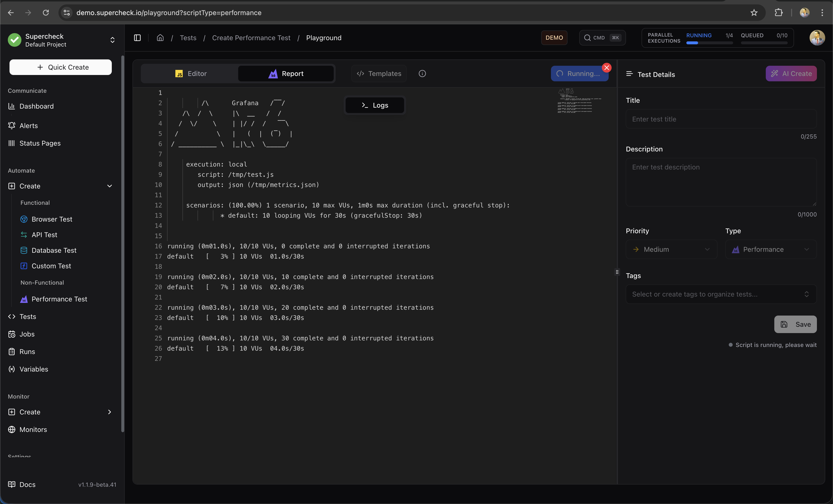Change the Priority from Medium
The height and width of the screenshot is (504, 833).
point(672,249)
